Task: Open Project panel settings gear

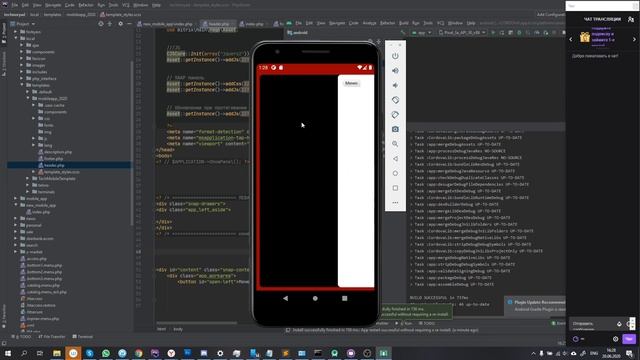Action: click(x=120, y=24)
